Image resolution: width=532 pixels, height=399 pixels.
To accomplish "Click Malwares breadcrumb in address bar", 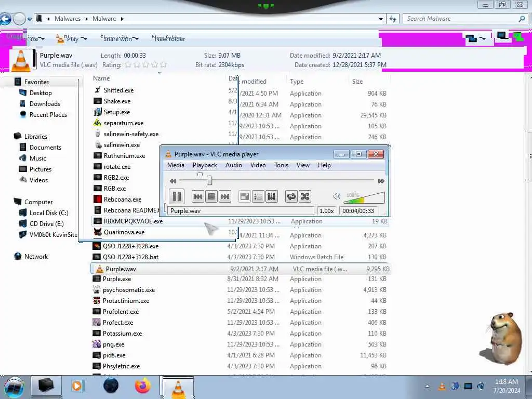I will tap(68, 19).
